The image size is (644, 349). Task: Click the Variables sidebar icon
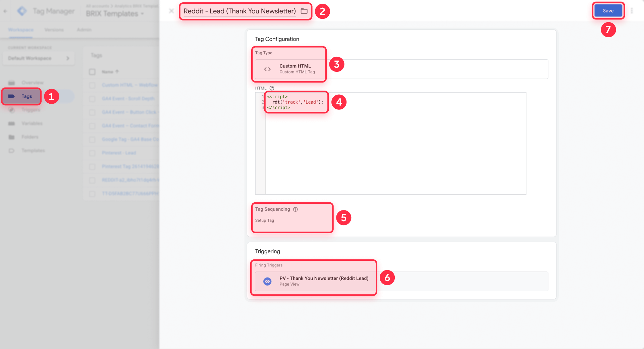pos(11,123)
